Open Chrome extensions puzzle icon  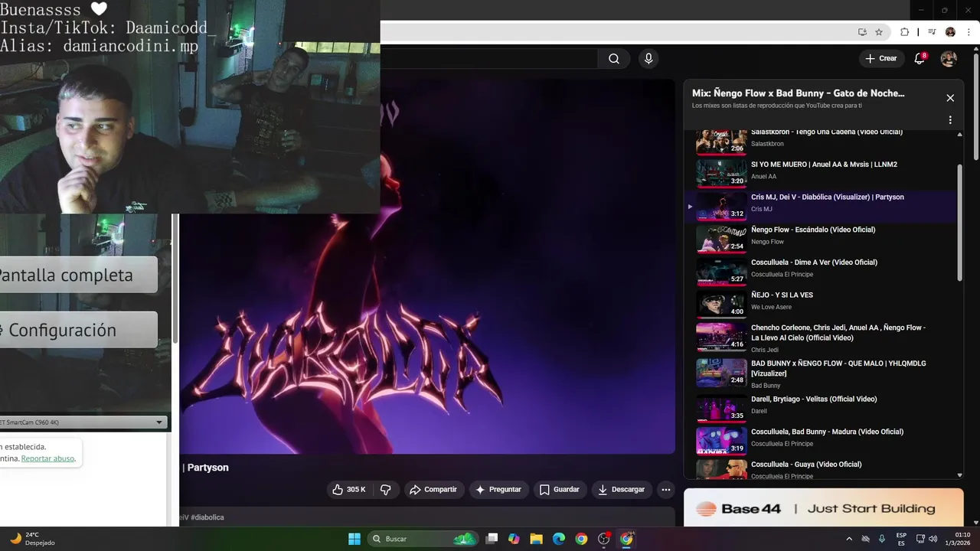click(x=904, y=32)
